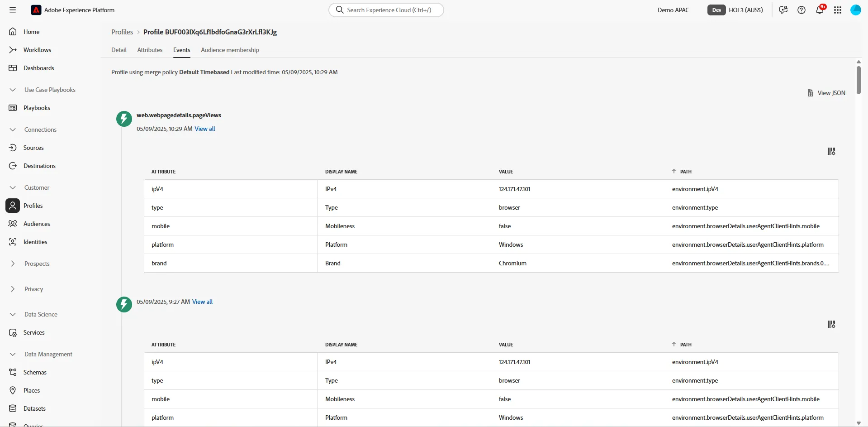Expand the Privacy section
This screenshot has width=868, height=427.
[13, 289]
